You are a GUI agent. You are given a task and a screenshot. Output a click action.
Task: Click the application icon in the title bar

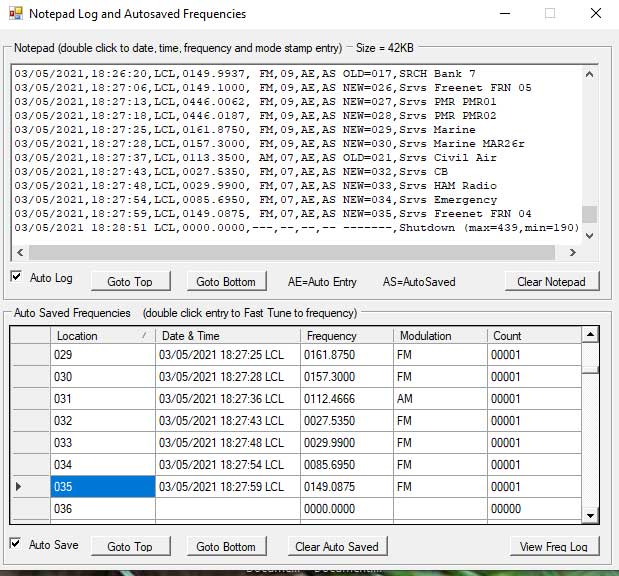pos(16,14)
